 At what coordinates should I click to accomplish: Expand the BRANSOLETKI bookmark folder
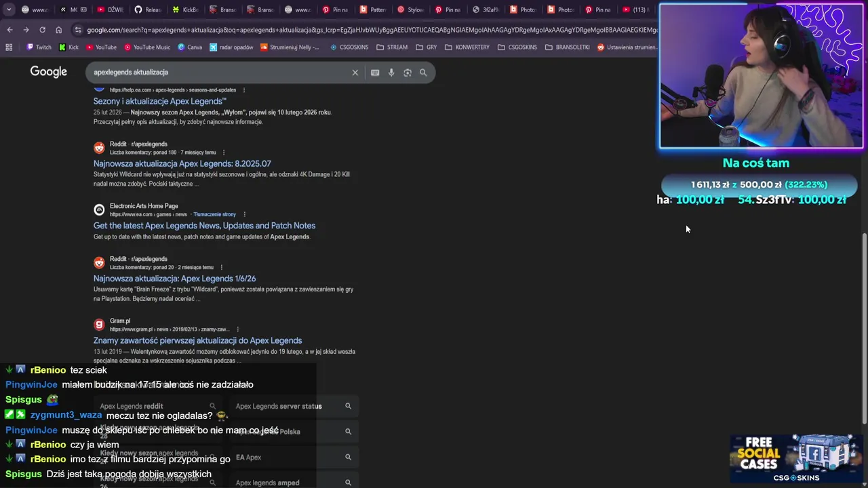coord(567,47)
